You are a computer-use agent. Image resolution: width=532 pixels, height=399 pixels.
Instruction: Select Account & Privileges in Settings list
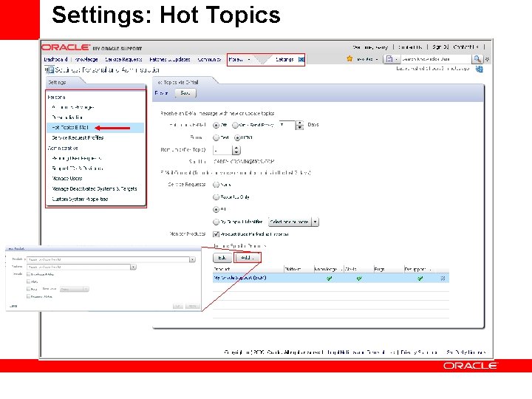tap(73, 107)
